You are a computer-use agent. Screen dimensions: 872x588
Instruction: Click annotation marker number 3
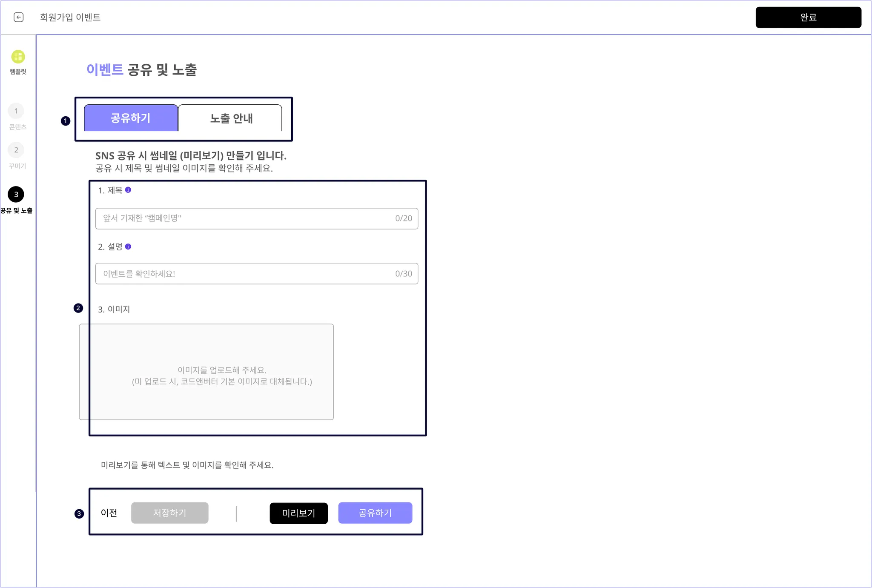tap(79, 514)
